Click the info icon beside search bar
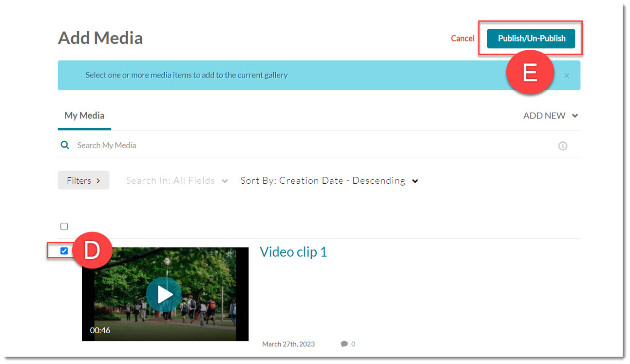The image size is (630, 364). 562,146
